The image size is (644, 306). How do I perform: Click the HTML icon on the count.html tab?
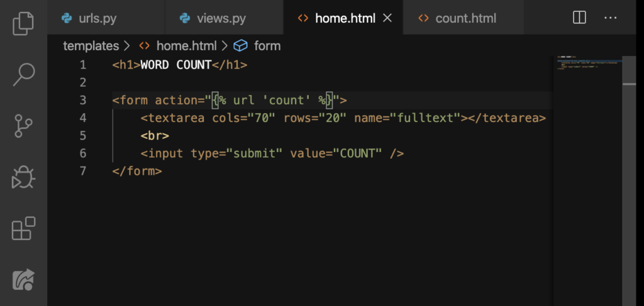[x=423, y=18]
